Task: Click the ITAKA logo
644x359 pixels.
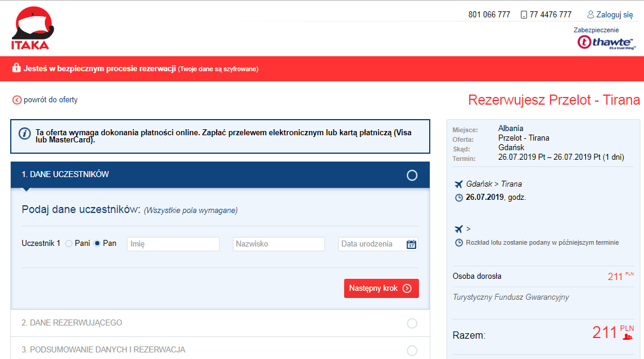Action: tap(33, 28)
